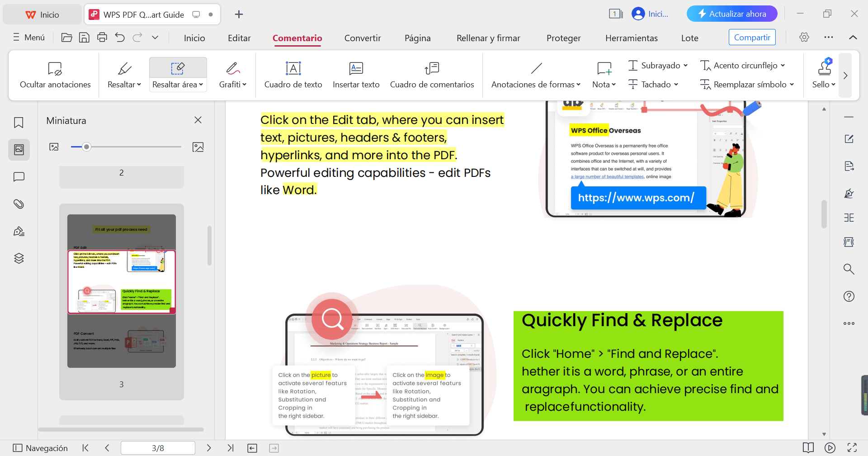Save the document with the floppy disk icon
This screenshot has width=868, height=456.
tap(84, 38)
